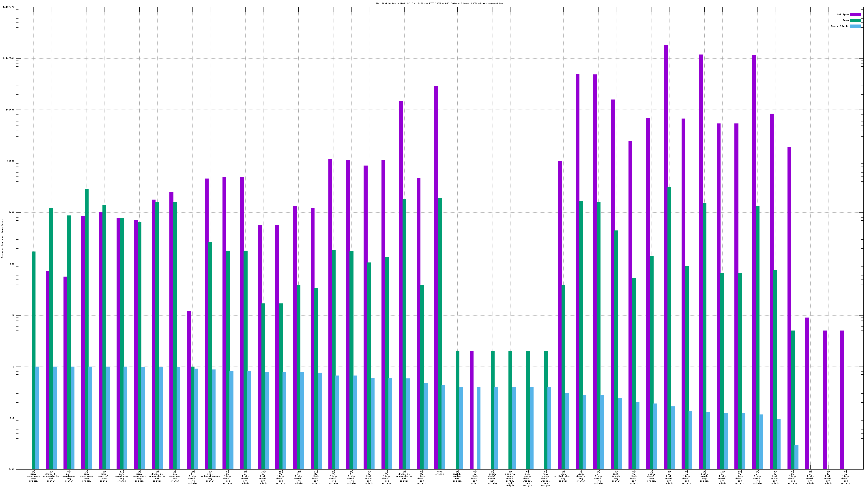This screenshot has height=488, width=868.
Task: Click the recent.spam.dnsbl.sorbs.net axis label
Action: [x=510, y=478]
